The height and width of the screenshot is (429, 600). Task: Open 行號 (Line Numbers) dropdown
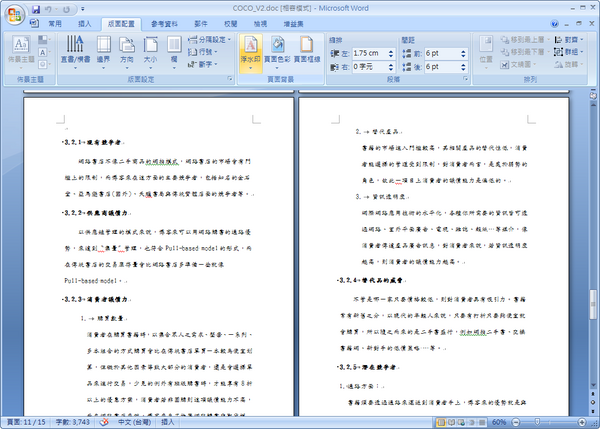pos(203,52)
